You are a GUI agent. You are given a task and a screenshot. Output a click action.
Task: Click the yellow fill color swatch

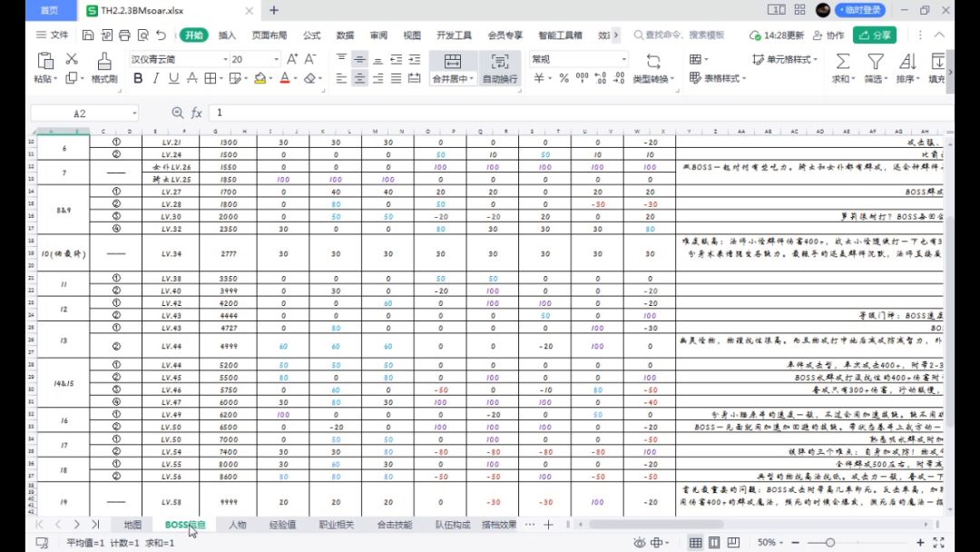pos(260,79)
